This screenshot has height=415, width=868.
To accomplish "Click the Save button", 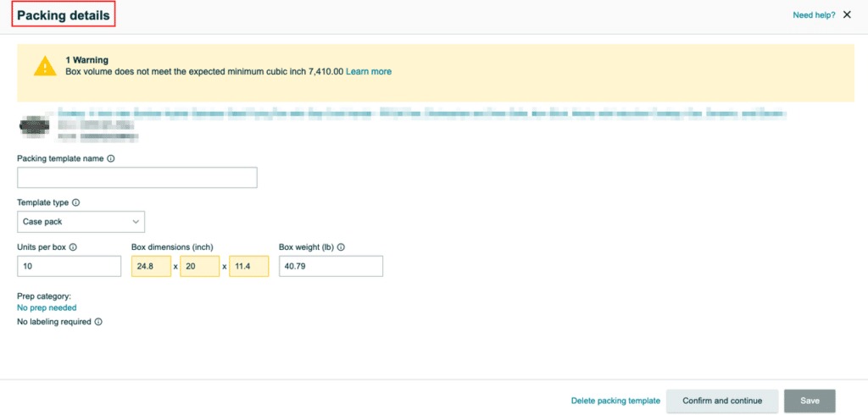I will click(810, 401).
